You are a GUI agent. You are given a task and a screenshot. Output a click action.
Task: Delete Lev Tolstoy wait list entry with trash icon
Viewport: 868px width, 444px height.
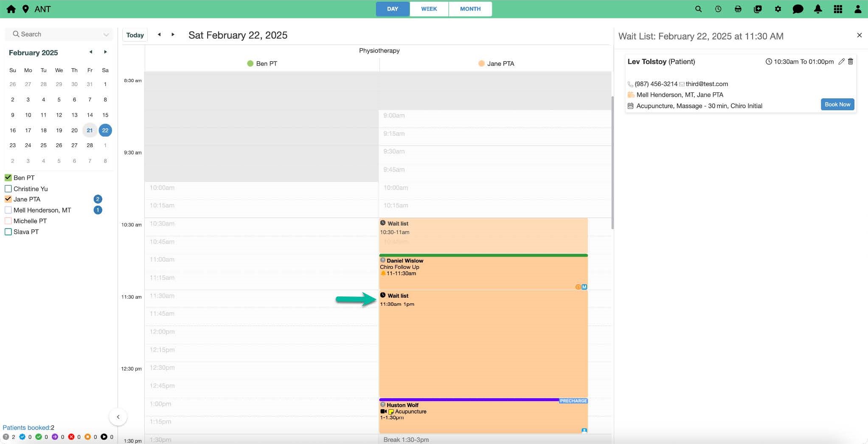pyautogui.click(x=851, y=61)
